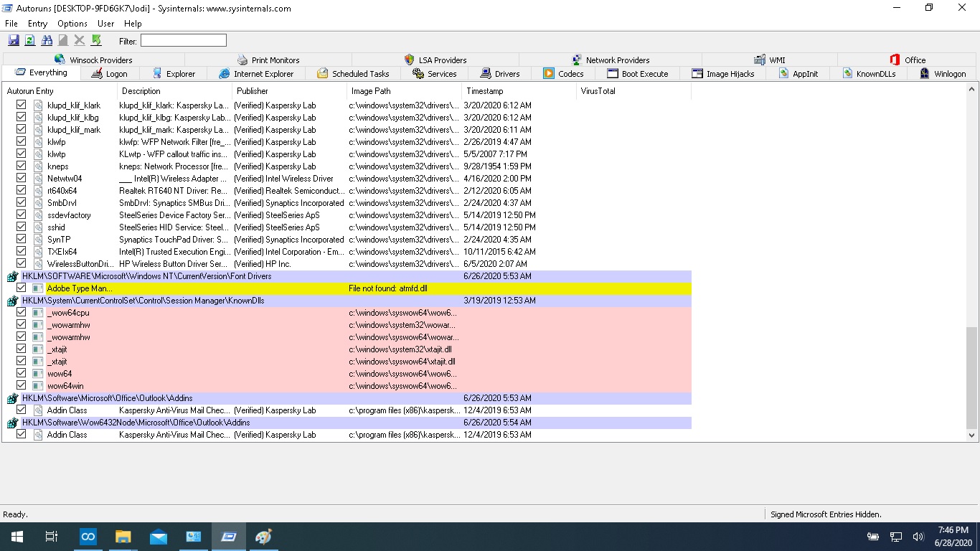This screenshot has height=551, width=980.
Task: Click the VirusTotal column header
Action: tap(633, 91)
